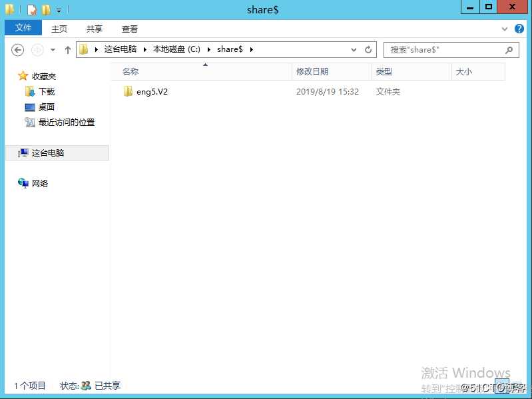The width and height of the screenshot is (532, 399).
Task: Open 桌面 in the navigation pane
Action: 47,107
